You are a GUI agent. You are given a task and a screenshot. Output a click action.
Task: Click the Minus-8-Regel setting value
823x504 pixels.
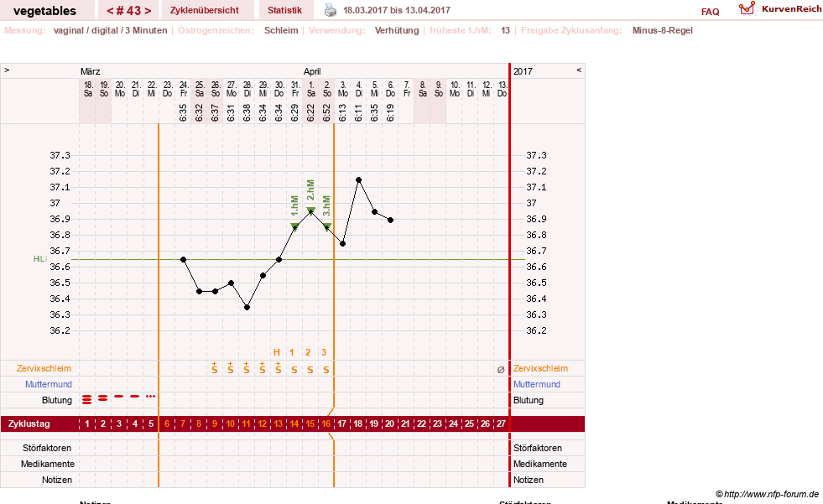click(663, 30)
